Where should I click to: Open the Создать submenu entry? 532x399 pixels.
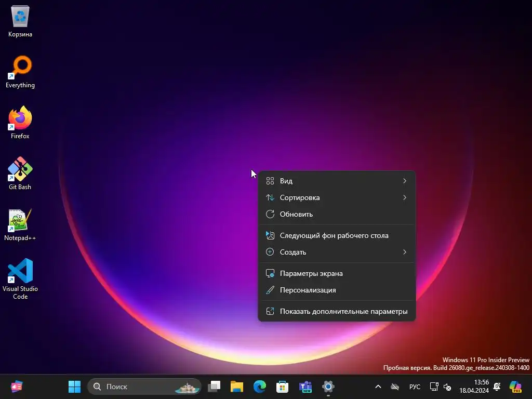click(x=337, y=252)
